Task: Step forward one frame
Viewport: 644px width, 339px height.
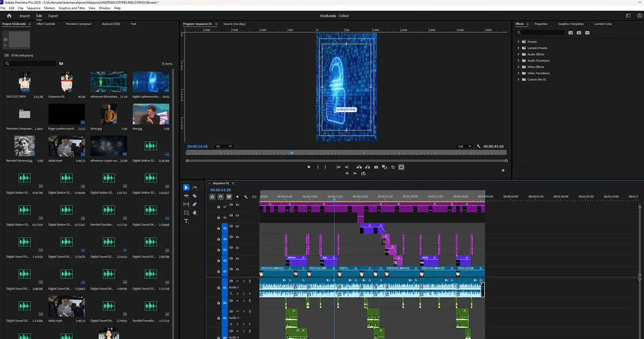Action: click(355, 173)
